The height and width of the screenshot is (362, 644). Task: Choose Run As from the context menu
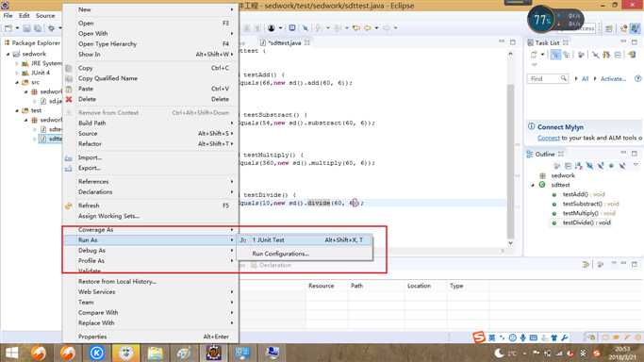(x=151, y=240)
